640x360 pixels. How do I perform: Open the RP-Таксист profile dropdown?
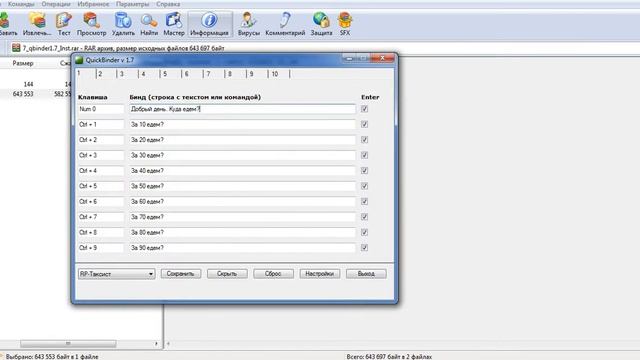coord(116,274)
